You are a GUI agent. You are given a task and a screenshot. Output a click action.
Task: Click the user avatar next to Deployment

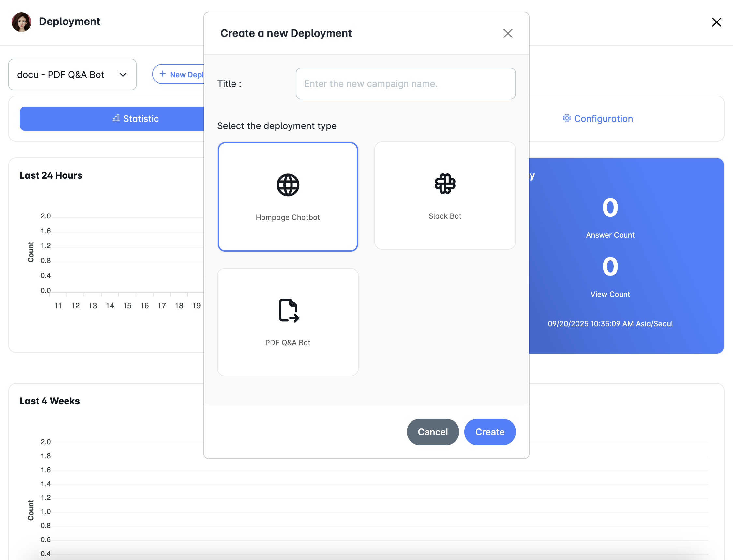[22, 22]
